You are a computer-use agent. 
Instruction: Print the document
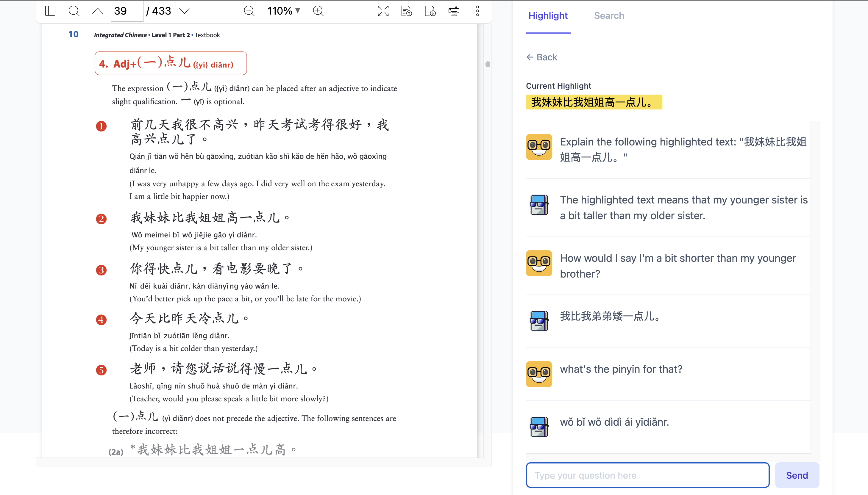click(454, 11)
